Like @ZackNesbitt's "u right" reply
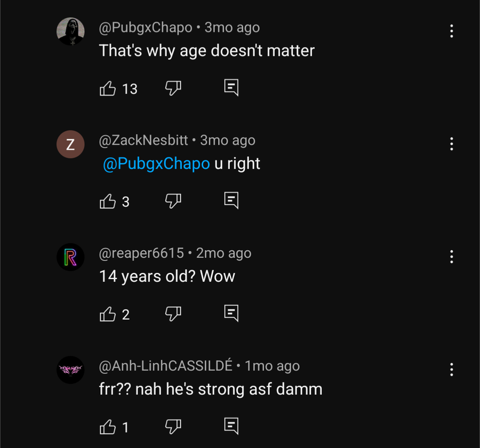This screenshot has height=448, width=480. (x=108, y=202)
